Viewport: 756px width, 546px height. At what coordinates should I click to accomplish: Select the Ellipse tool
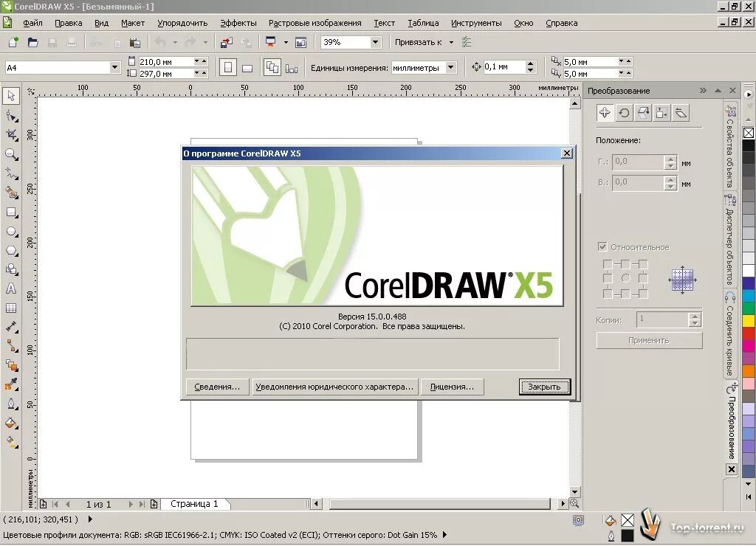click(x=11, y=232)
